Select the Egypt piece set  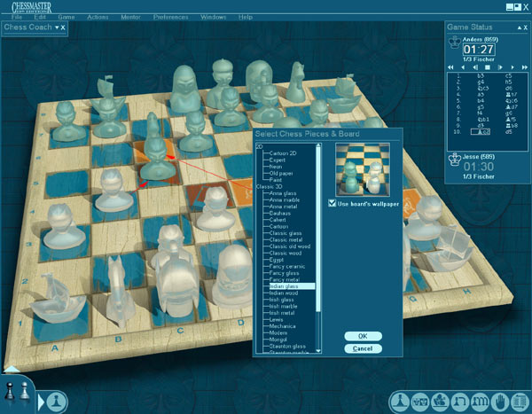click(x=276, y=260)
